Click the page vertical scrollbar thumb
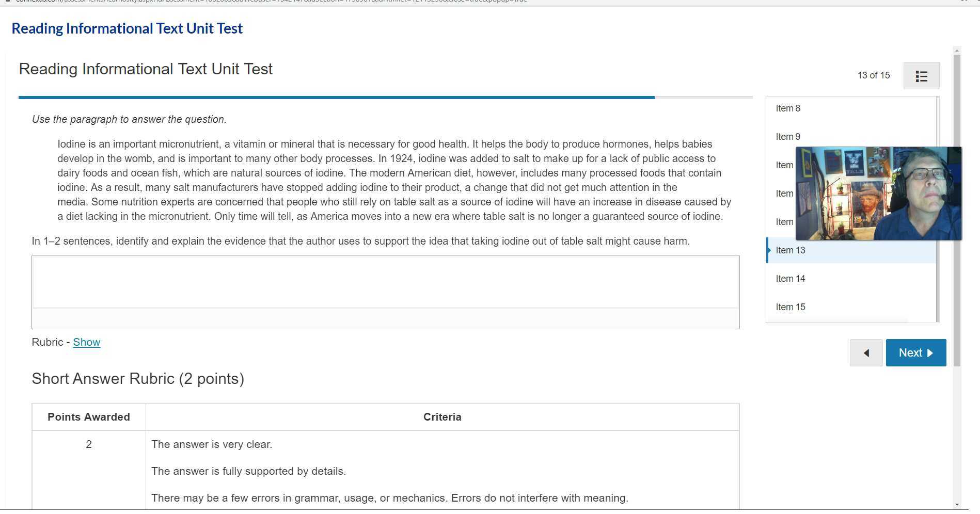 pyautogui.click(x=957, y=206)
